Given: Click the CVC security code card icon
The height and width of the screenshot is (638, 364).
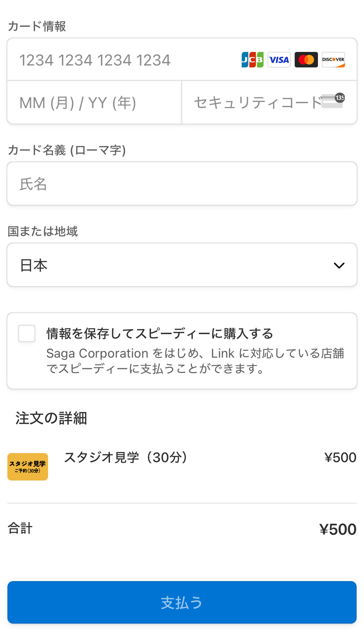Looking at the screenshot, I should [x=333, y=101].
